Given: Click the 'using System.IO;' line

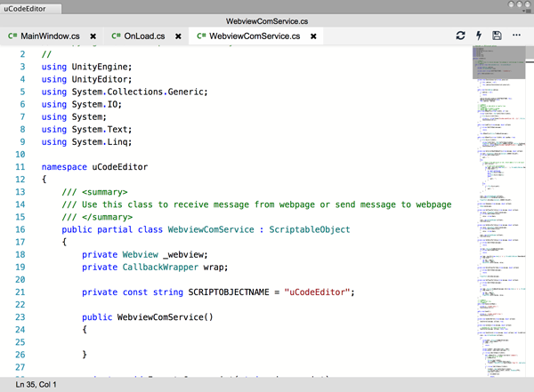Looking at the screenshot, I should click(81, 105).
